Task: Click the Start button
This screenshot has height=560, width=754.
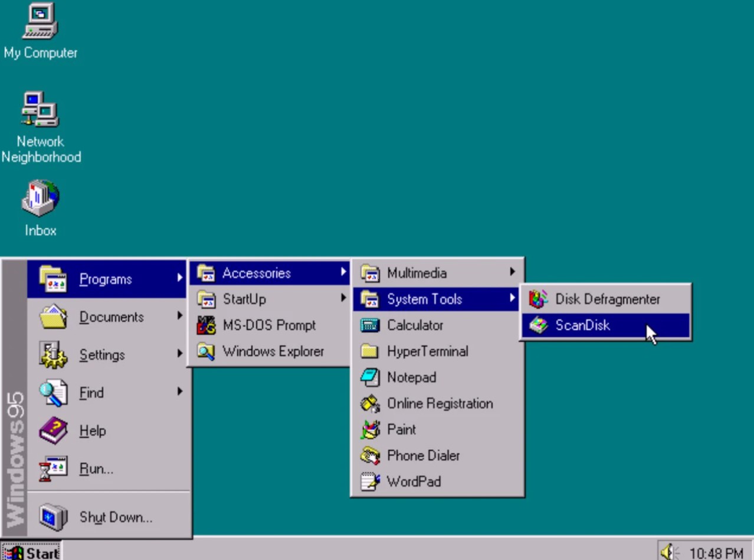Action: [32, 553]
